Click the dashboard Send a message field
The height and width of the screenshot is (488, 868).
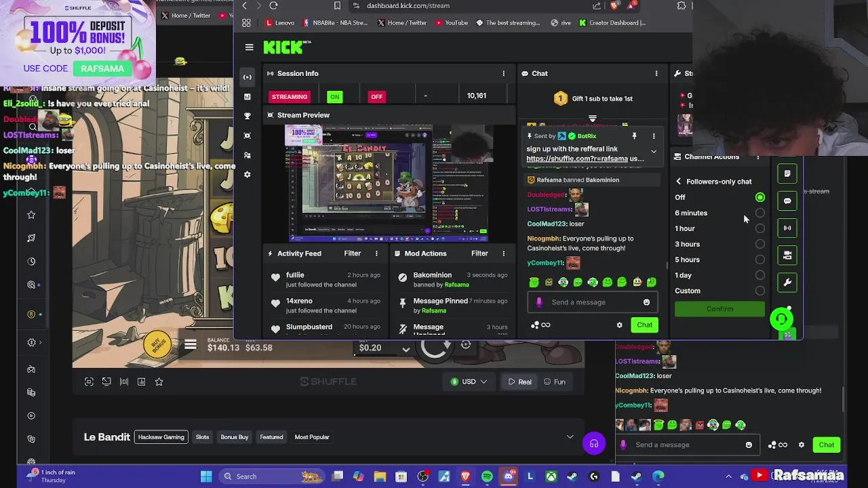click(x=592, y=302)
